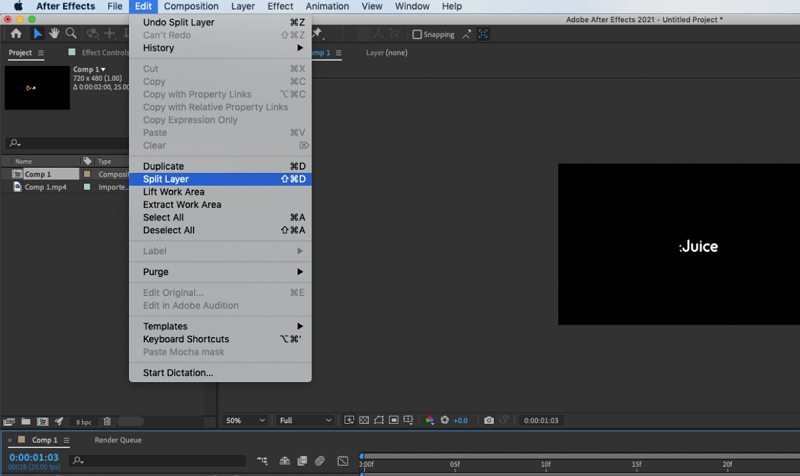800x476 pixels.
Task: Open the 50% magnification dropdown
Action: pos(245,420)
